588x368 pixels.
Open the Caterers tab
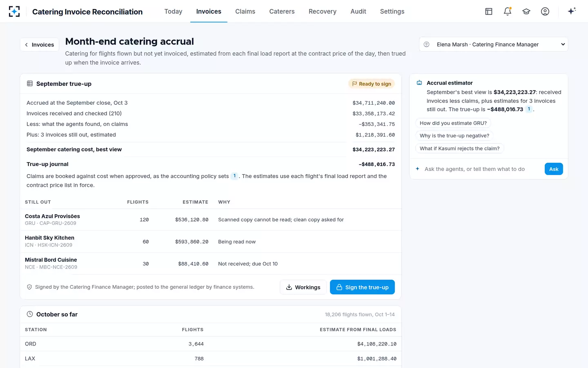[x=282, y=11]
